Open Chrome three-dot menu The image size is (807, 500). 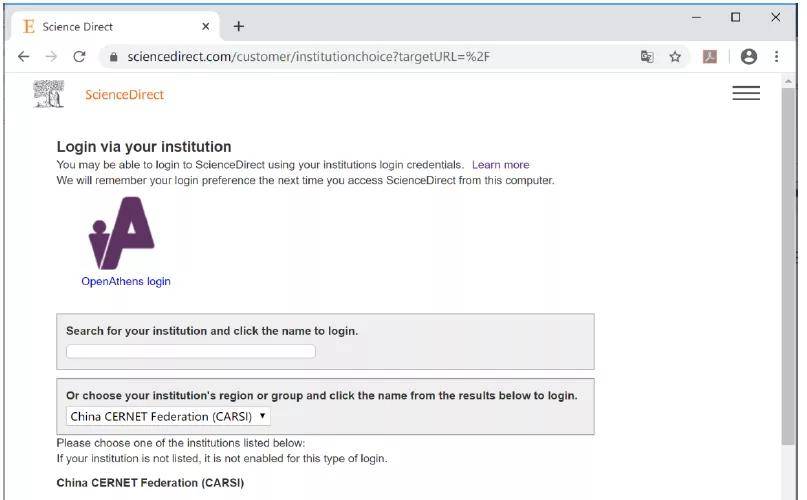[x=777, y=56]
